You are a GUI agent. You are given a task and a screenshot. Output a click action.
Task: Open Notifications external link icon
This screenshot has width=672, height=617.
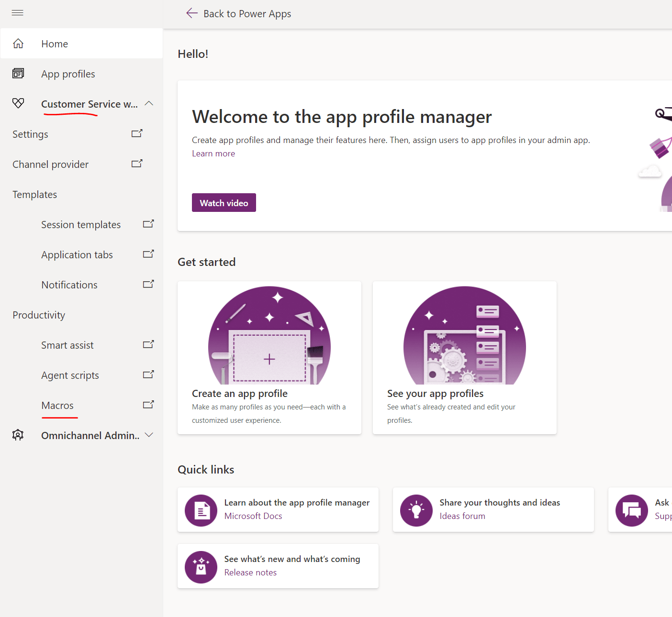click(148, 284)
